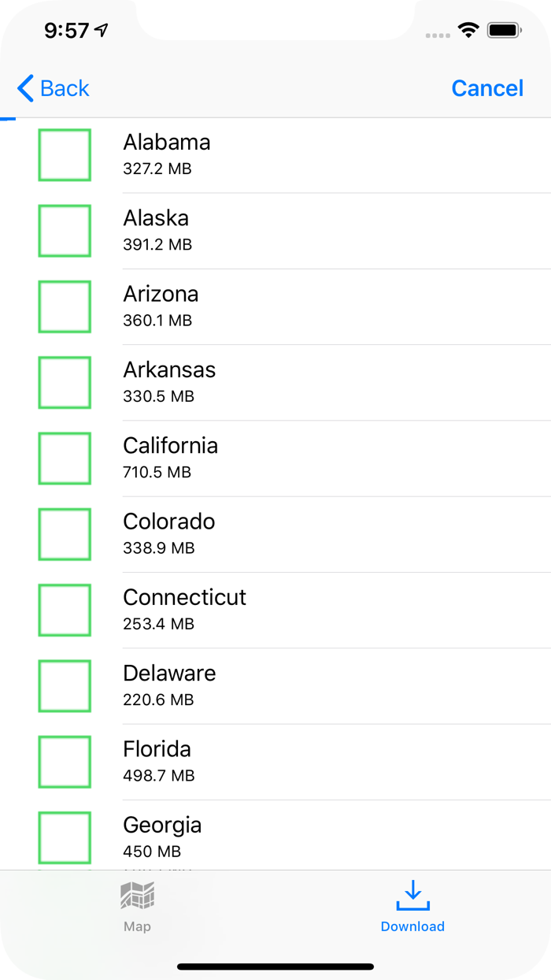Switch to the Map tab label
This screenshot has height=980, width=551.
[x=137, y=926]
